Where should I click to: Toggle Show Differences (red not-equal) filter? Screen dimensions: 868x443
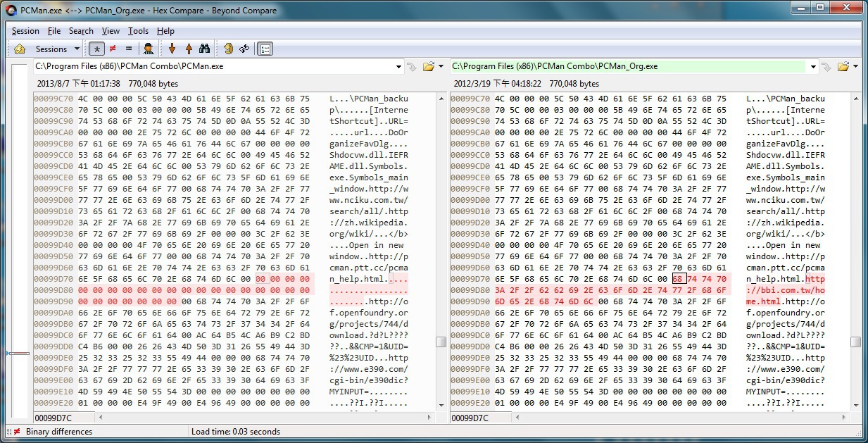click(x=113, y=49)
